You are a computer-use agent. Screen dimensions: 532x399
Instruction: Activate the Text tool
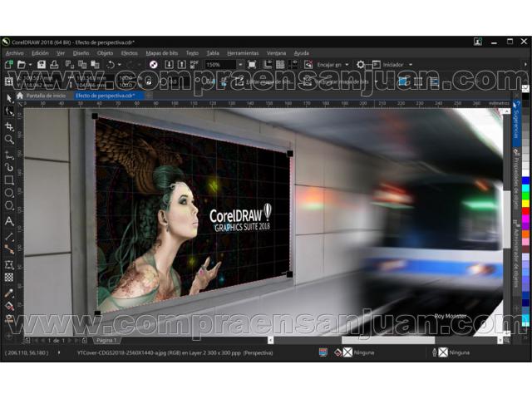coord(9,221)
